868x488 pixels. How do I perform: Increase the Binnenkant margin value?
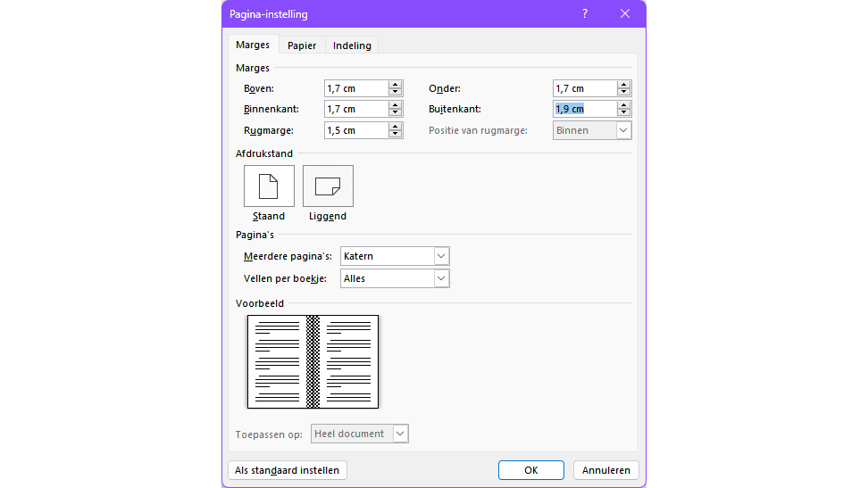(x=396, y=105)
